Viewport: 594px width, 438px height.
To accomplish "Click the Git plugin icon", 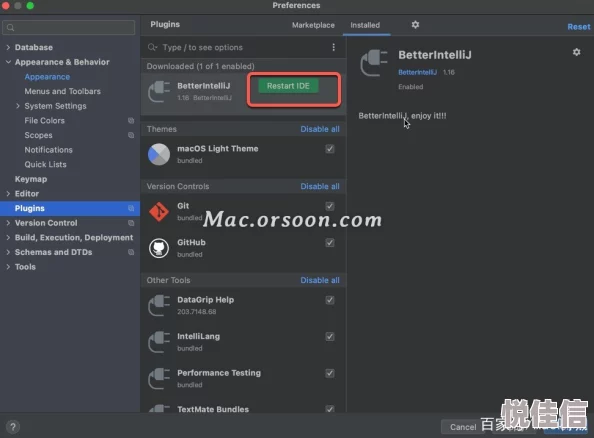I will point(159,211).
